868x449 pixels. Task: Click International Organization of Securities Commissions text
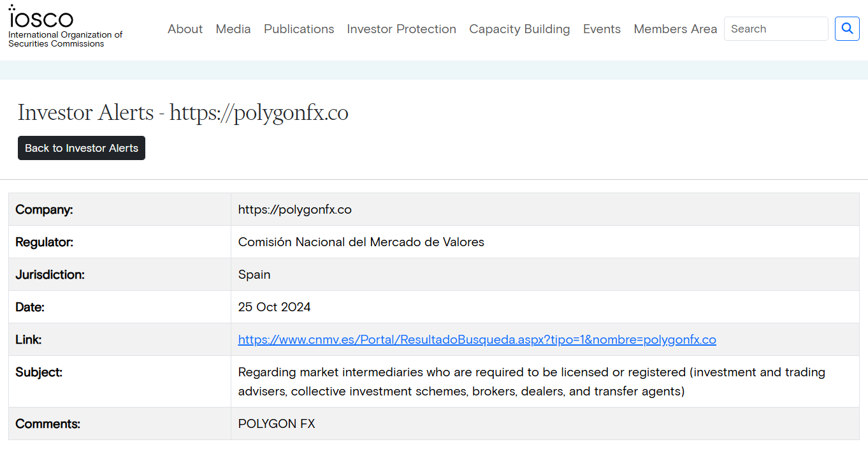[x=65, y=39]
